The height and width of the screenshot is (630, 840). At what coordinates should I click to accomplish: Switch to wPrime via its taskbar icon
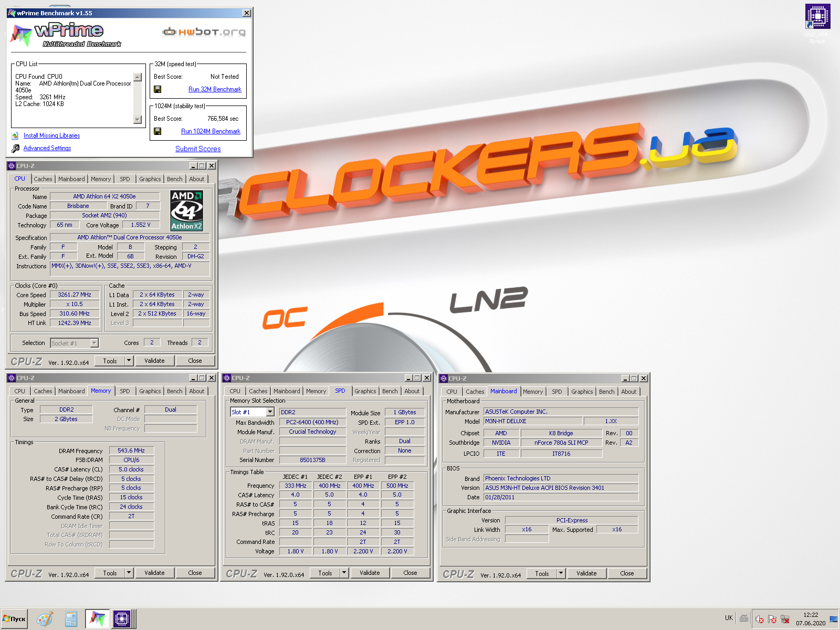(97, 619)
